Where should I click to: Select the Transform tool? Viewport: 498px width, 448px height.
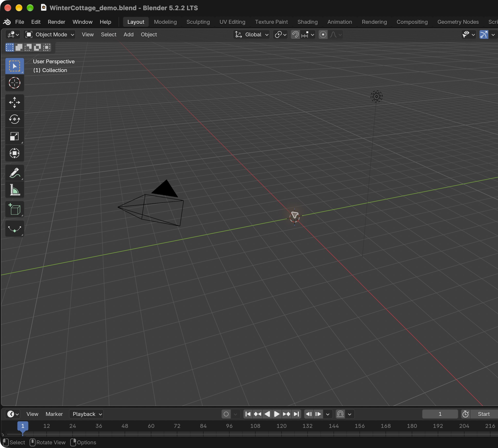point(15,153)
